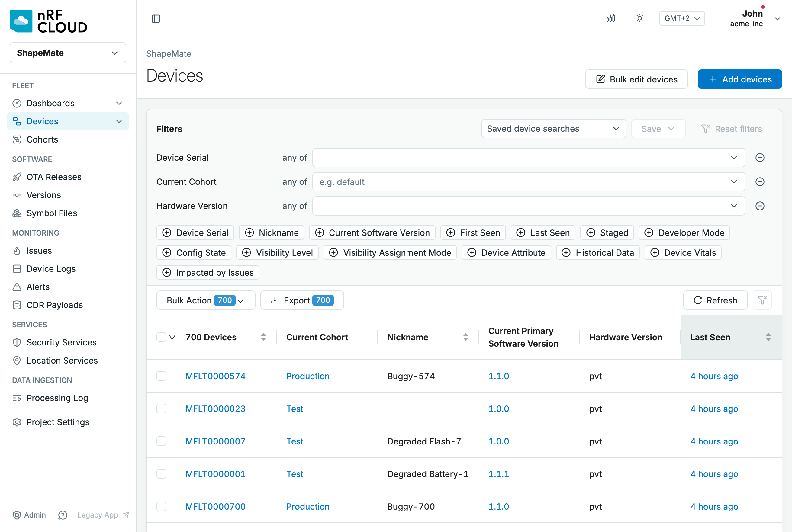Open the GMT+2 timezone dropdown
This screenshot has width=792, height=532.
[682, 18]
